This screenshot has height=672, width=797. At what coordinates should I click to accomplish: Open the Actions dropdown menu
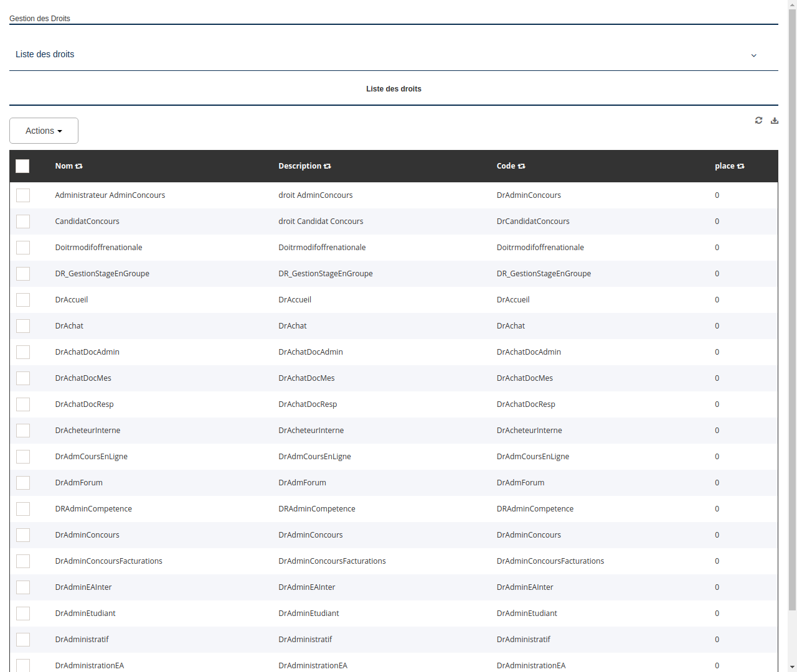[x=44, y=131]
